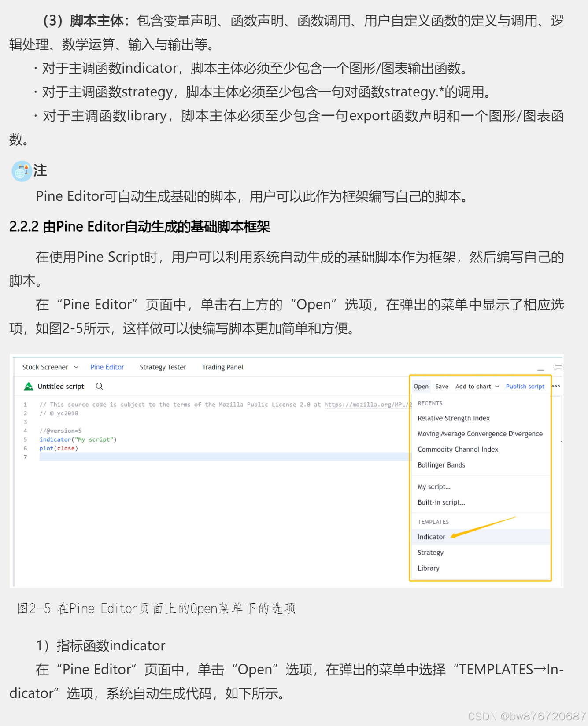
Task: Click the Save button
Action: pos(442,386)
